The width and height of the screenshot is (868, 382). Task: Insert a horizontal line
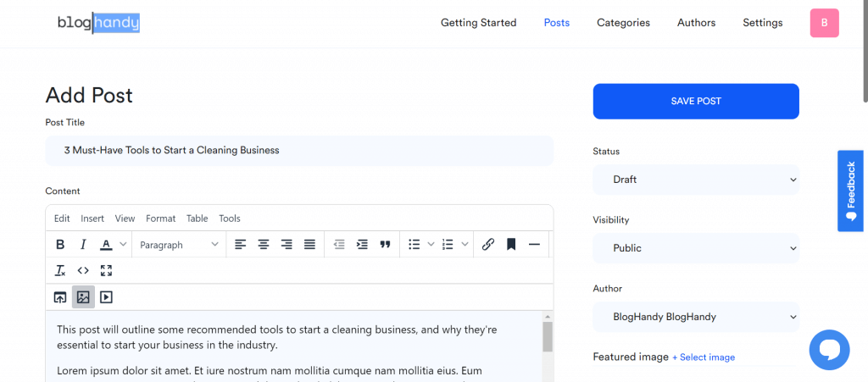coord(534,244)
